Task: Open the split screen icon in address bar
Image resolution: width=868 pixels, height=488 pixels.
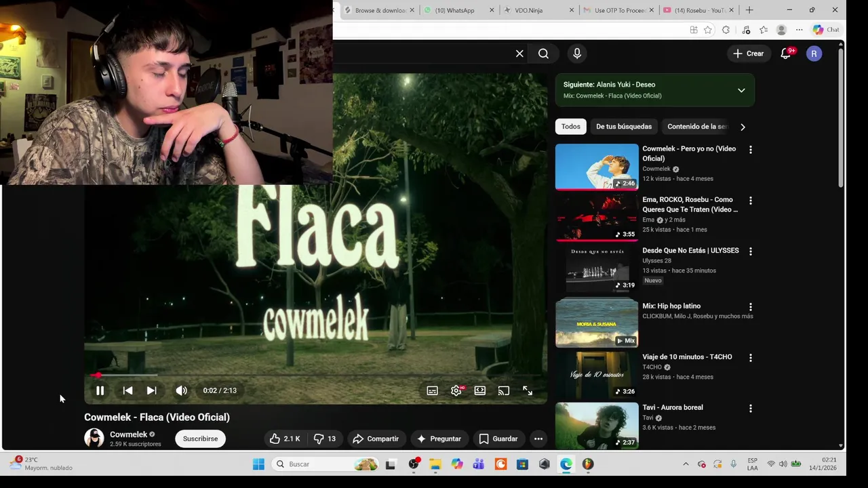Action: 694,30
